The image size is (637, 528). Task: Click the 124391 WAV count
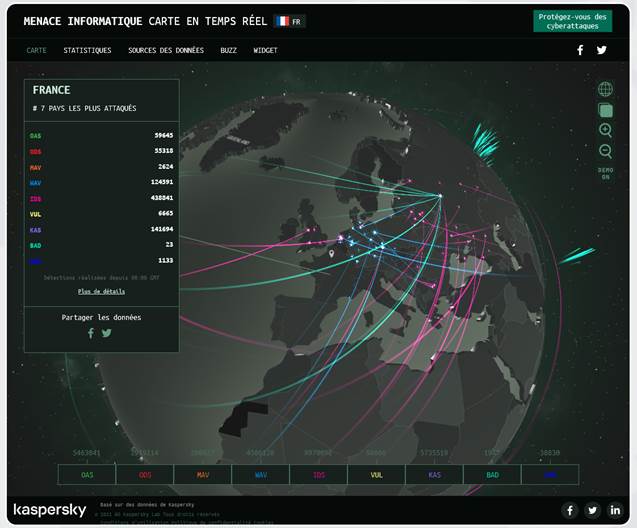click(x=162, y=182)
